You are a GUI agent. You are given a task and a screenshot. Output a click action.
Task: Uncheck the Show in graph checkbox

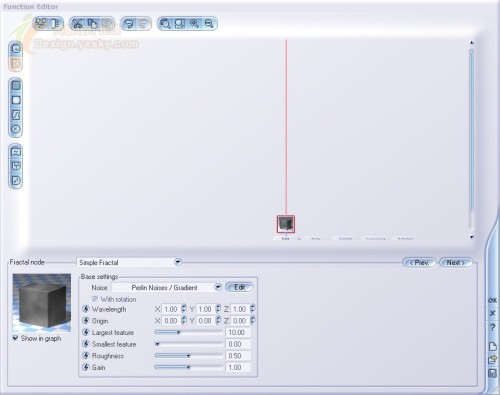point(15,338)
